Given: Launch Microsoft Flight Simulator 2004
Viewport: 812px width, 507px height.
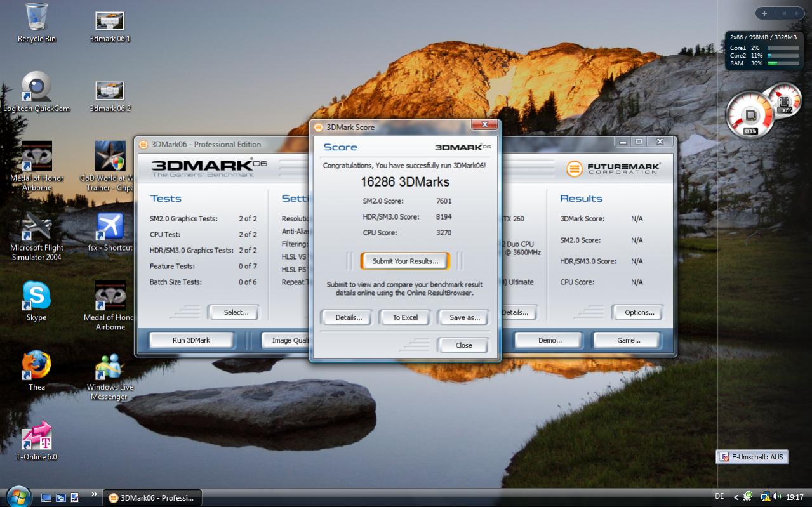Looking at the screenshot, I should (37, 236).
